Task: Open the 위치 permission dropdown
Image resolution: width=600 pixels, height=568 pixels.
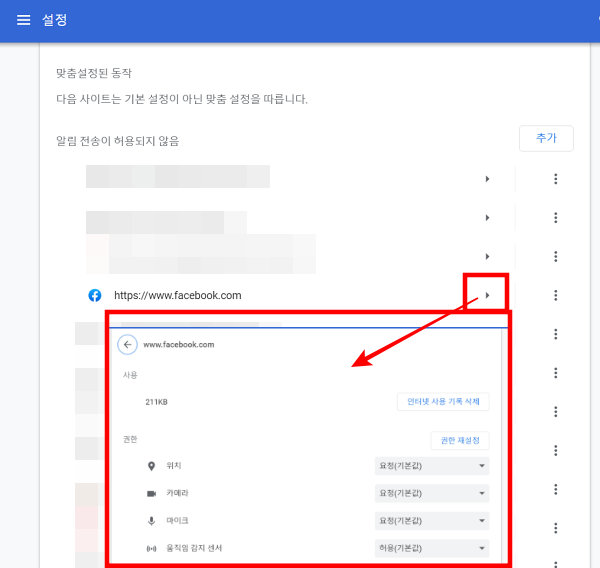Action: (x=432, y=466)
